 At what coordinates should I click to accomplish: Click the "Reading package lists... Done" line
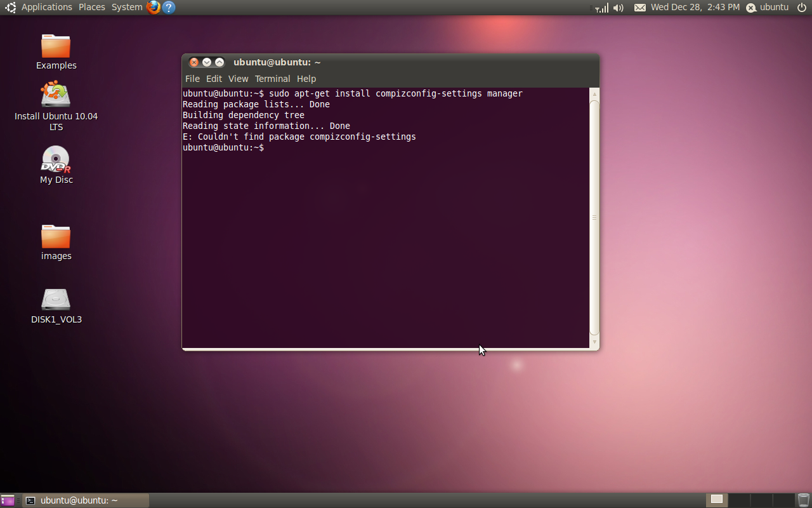(x=256, y=104)
